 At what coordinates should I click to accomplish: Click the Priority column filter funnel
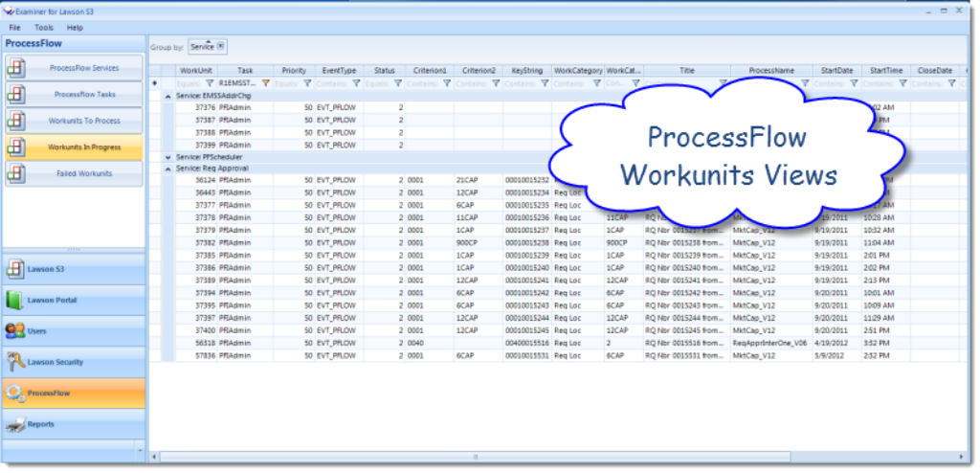307,82
